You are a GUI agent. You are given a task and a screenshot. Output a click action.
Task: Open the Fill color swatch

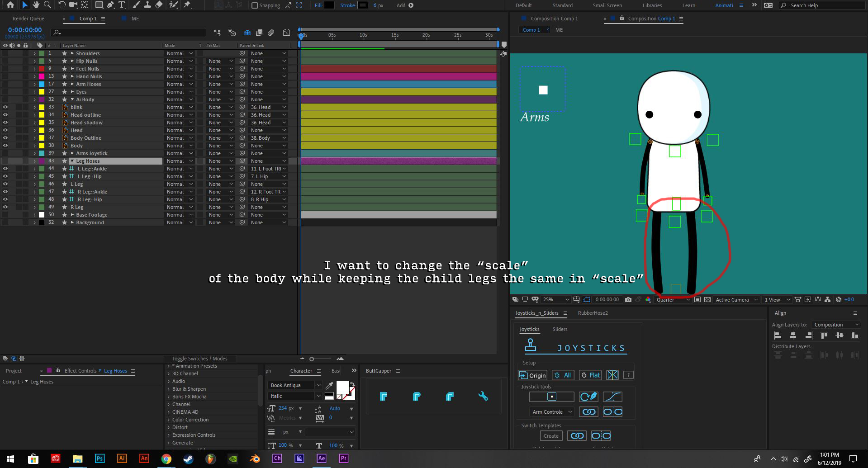tap(329, 5)
